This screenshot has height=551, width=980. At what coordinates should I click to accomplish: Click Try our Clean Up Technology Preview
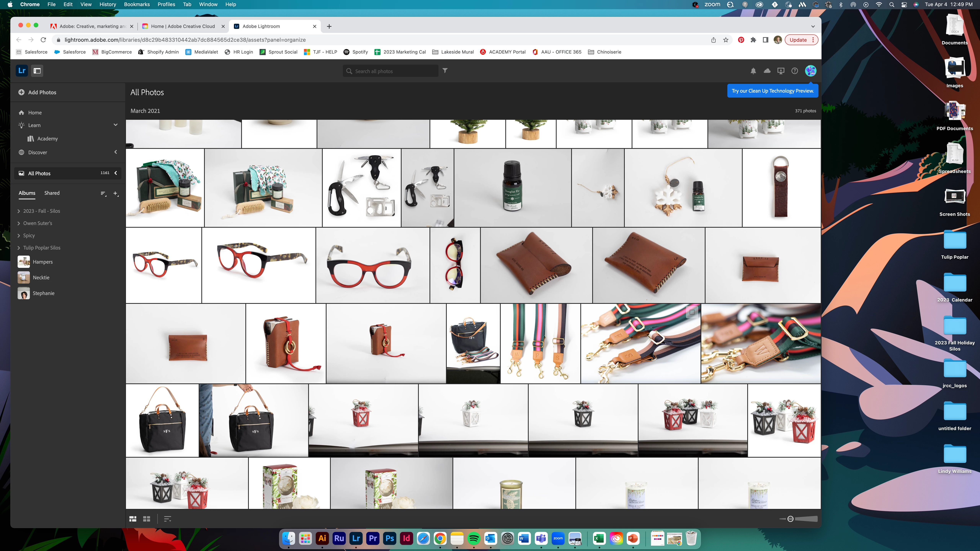pos(772,91)
